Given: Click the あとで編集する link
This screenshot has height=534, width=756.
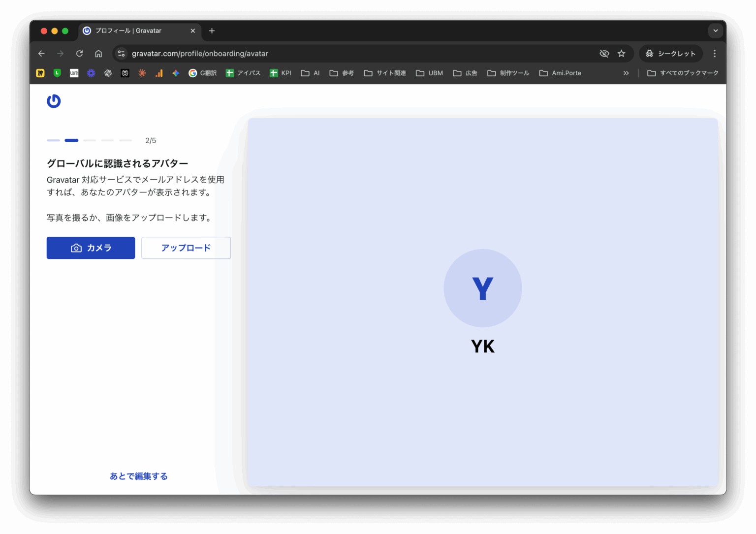Looking at the screenshot, I should (139, 476).
